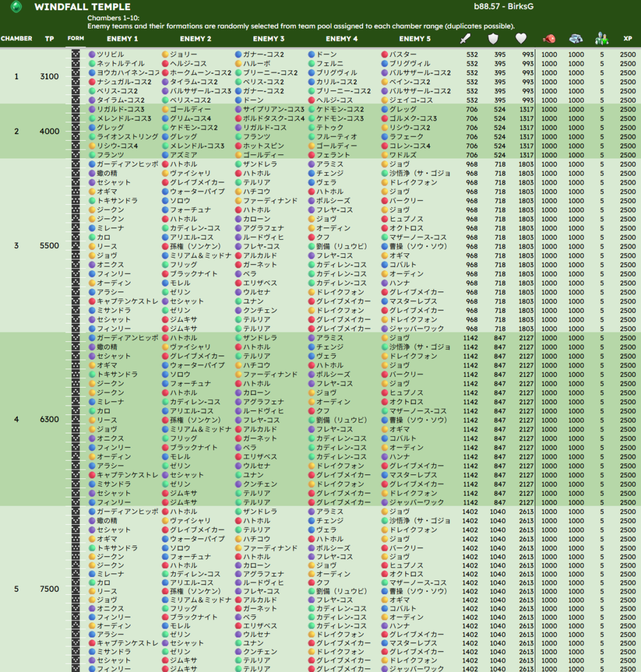641x672 pixels.
Task: Click the meat food reward column icon
Action: click(549, 39)
